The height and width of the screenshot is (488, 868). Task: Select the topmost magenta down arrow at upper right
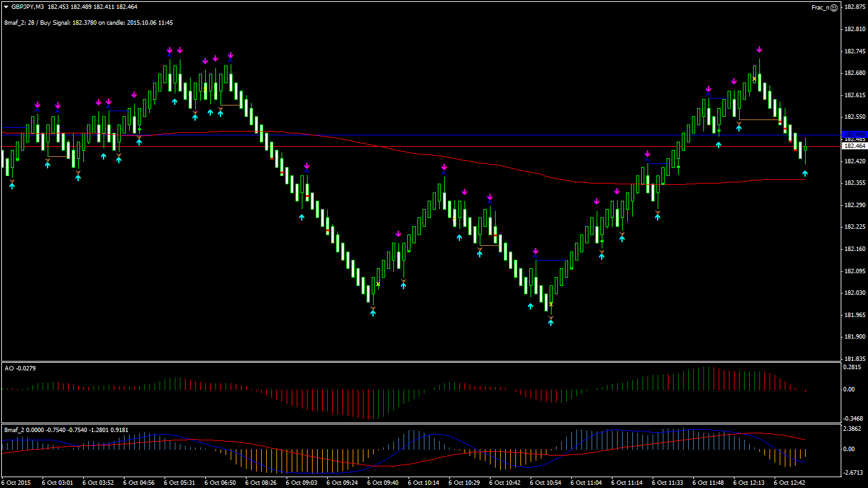click(x=759, y=50)
